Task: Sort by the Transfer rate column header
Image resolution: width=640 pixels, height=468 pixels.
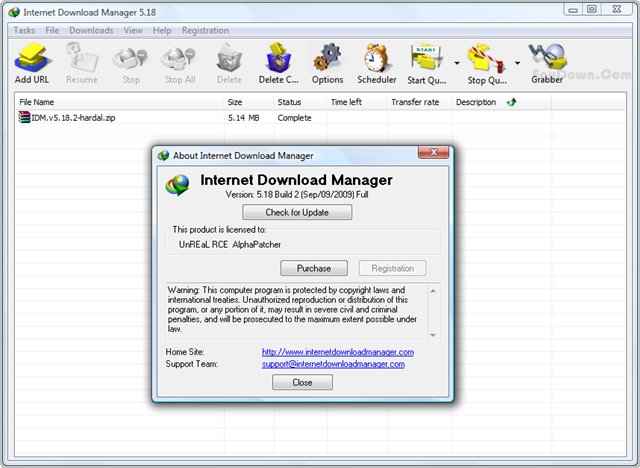Action: point(420,102)
